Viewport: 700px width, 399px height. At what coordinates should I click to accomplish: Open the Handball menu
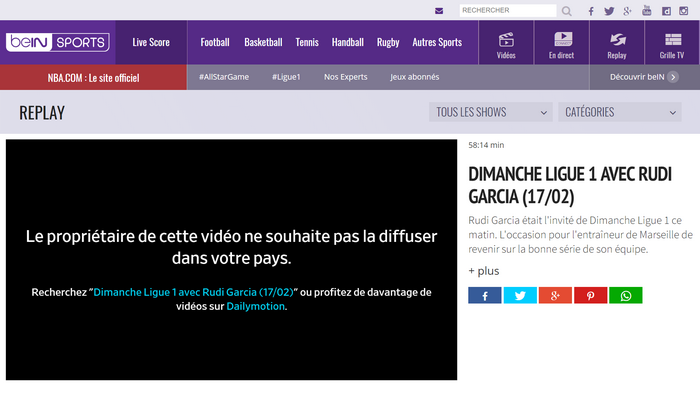pyautogui.click(x=347, y=42)
